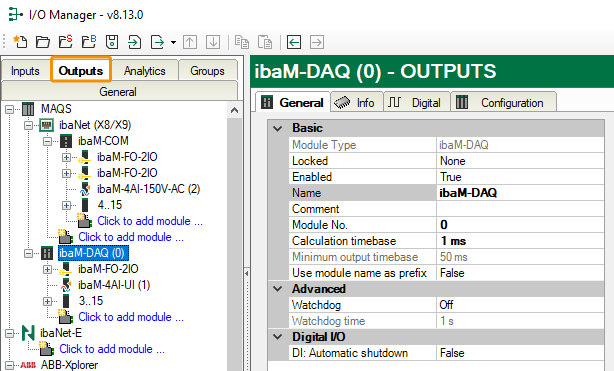The height and width of the screenshot is (371, 614).
Task: Edit the Name field ibaM-DAQ
Action: (520, 193)
